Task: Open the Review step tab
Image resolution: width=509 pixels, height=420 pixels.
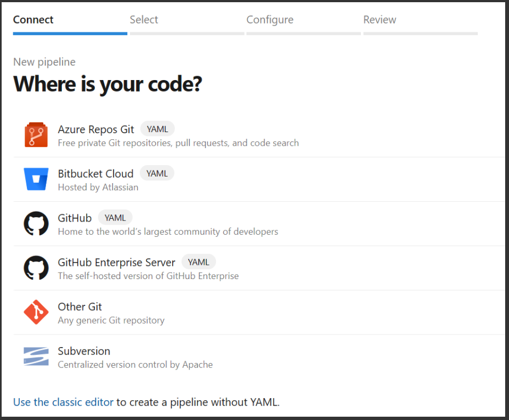Action: [380, 20]
